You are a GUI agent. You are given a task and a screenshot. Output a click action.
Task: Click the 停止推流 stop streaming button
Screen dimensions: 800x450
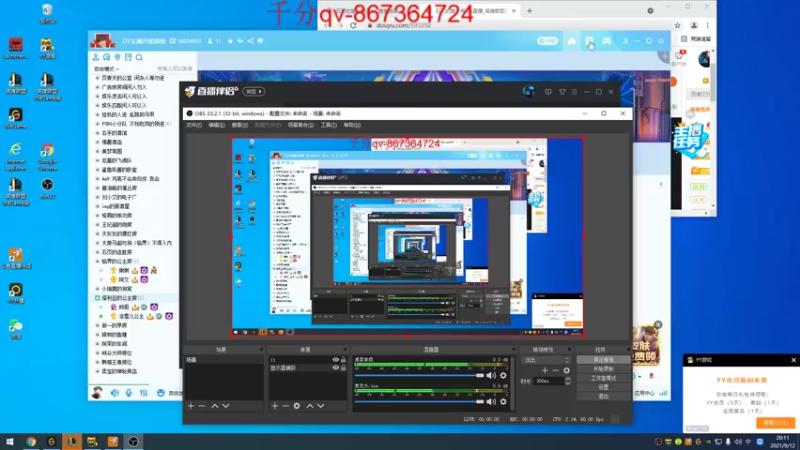click(603, 360)
